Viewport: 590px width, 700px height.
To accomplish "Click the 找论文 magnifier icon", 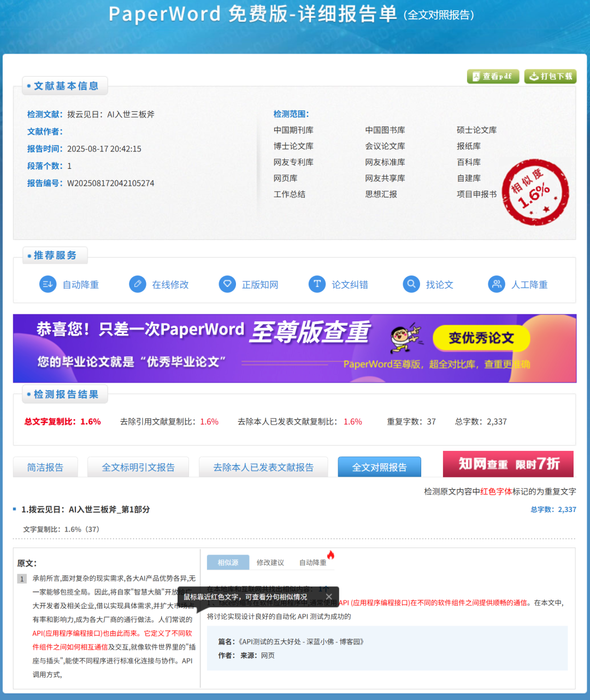I will pyautogui.click(x=411, y=284).
